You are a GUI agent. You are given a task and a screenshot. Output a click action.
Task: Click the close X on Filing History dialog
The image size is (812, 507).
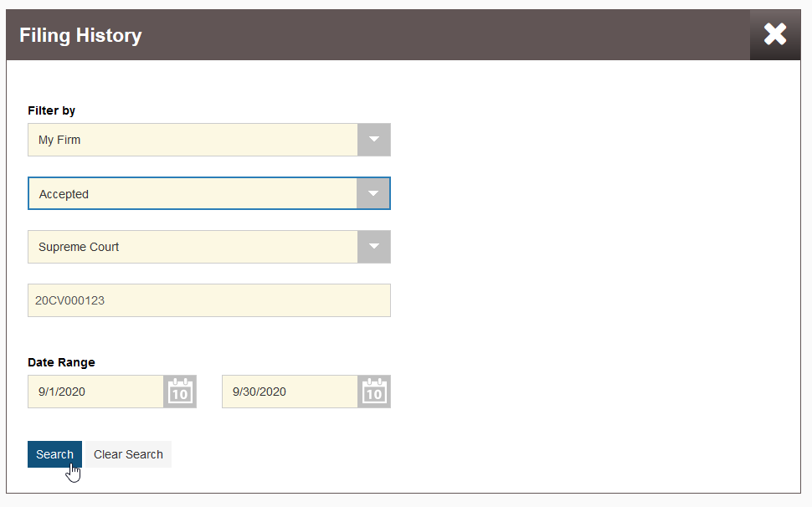pos(774,34)
